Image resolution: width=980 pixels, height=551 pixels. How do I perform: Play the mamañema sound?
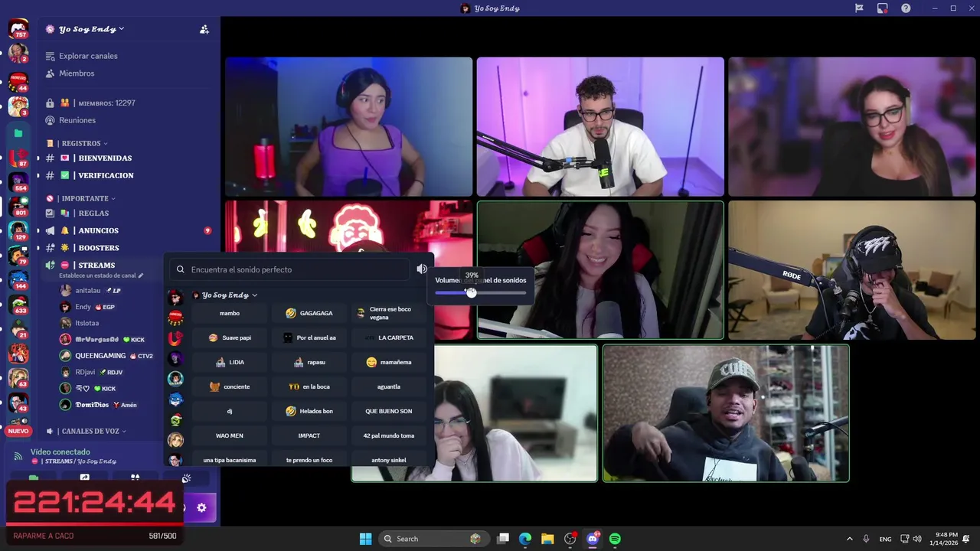point(389,362)
